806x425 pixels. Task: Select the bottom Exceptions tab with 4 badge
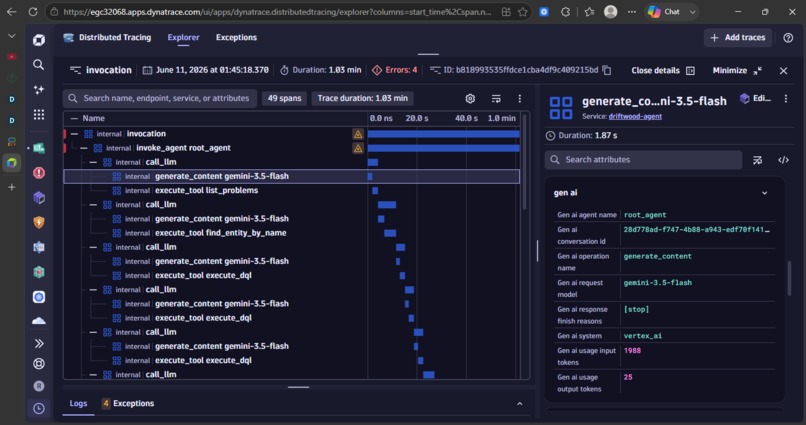[x=128, y=403]
